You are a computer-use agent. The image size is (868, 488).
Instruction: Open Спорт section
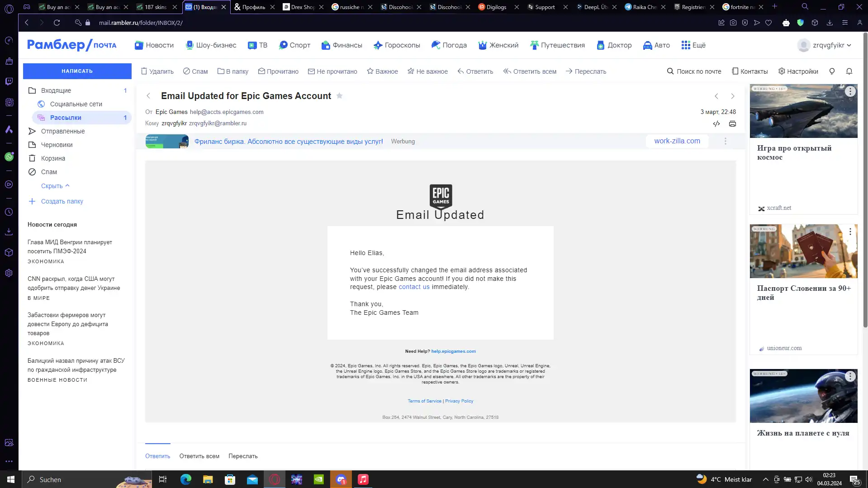point(294,45)
